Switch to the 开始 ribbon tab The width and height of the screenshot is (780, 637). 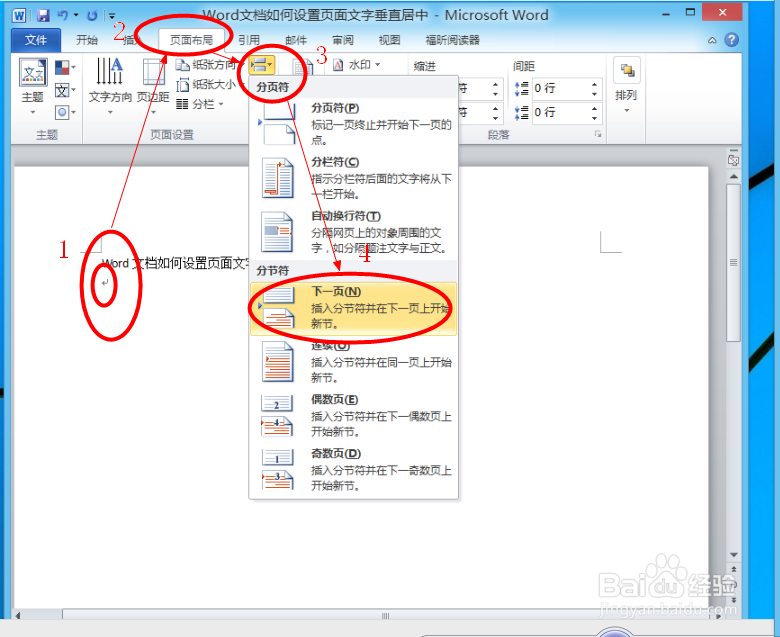[x=87, y=40]
